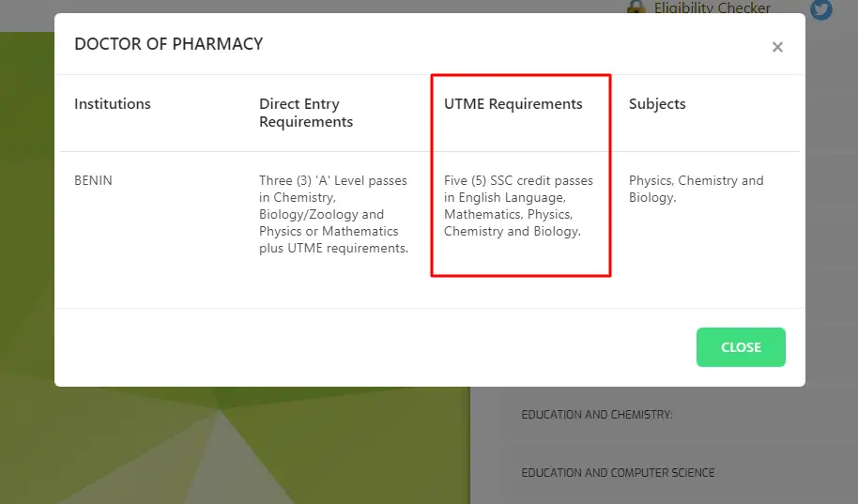
Task: Open the Twitter bird icon
Action: (820, 8)
